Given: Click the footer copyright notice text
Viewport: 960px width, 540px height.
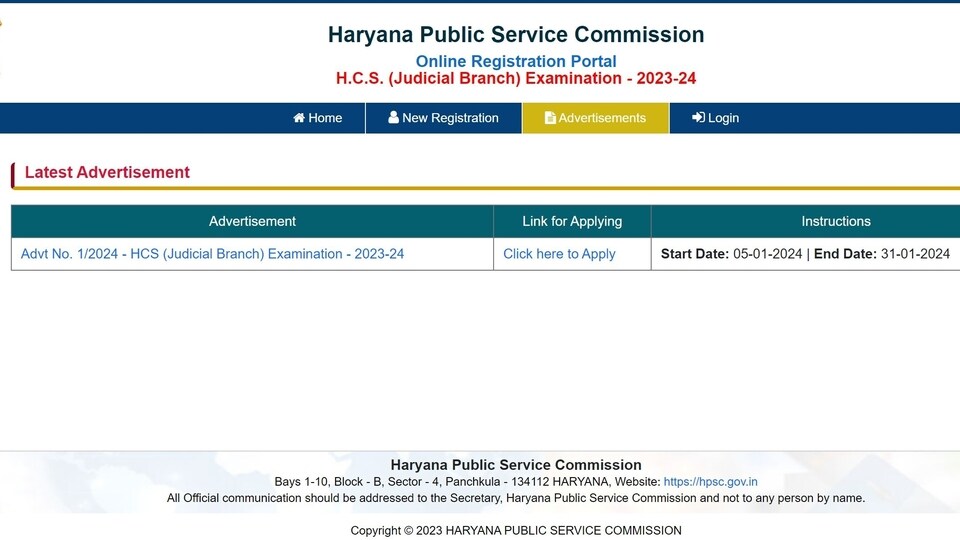Looking at the screenshot, I should (x=516, y=530).
